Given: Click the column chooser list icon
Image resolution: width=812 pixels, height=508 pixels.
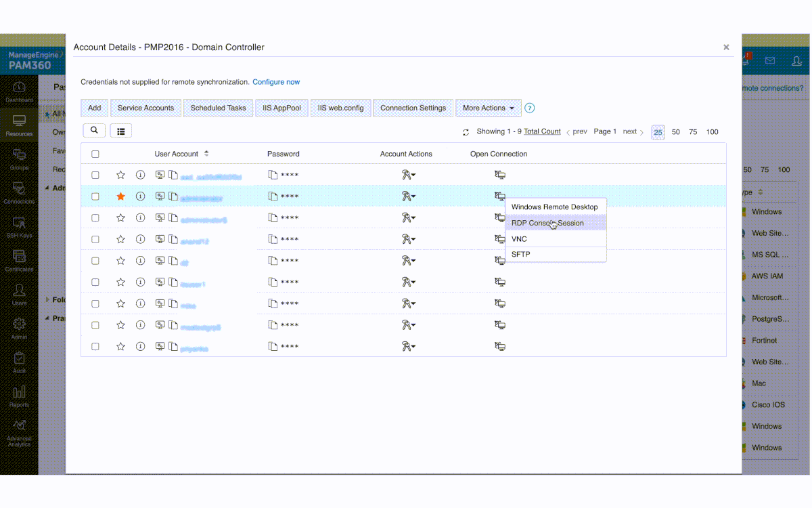Looking at the screenshot, I should [121, 131].
